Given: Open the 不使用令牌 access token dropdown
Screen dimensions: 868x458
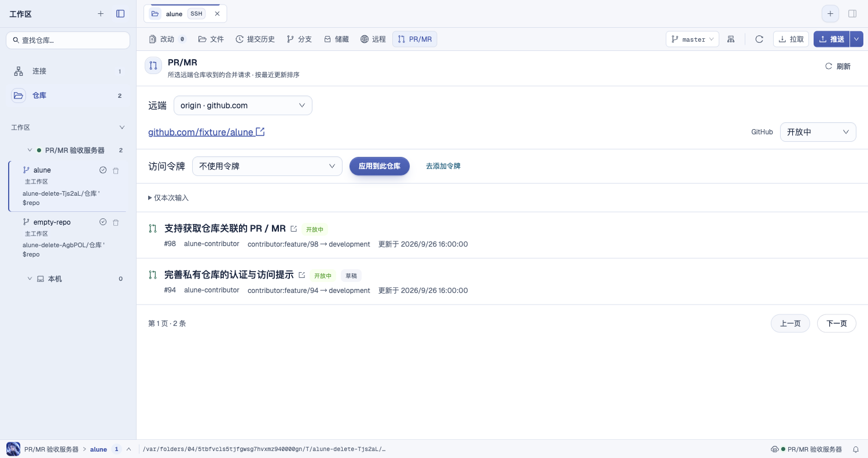Looking at the screenshot, I should click(267, 166).
